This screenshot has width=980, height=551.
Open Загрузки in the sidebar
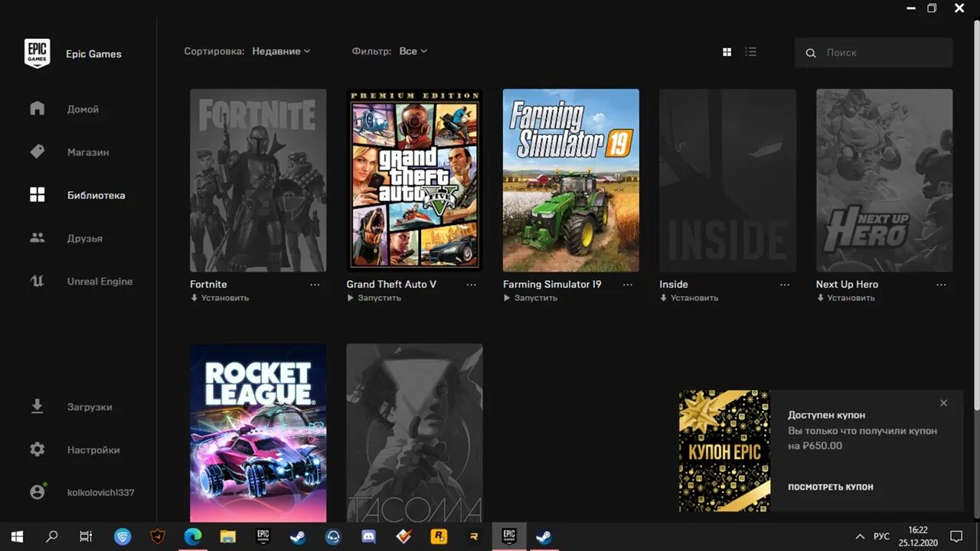[90, 406]
